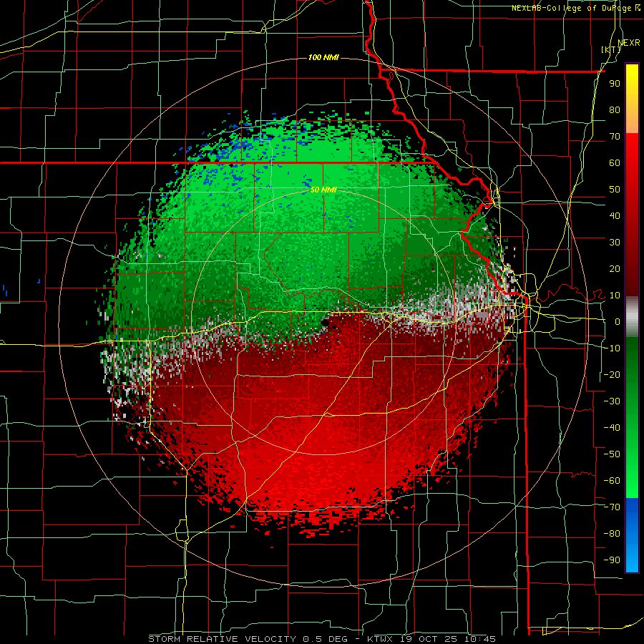This screenshot has height=644, width=644.
Task: Select the -90 value on velocity scale
Action: (x=612, y=560)
